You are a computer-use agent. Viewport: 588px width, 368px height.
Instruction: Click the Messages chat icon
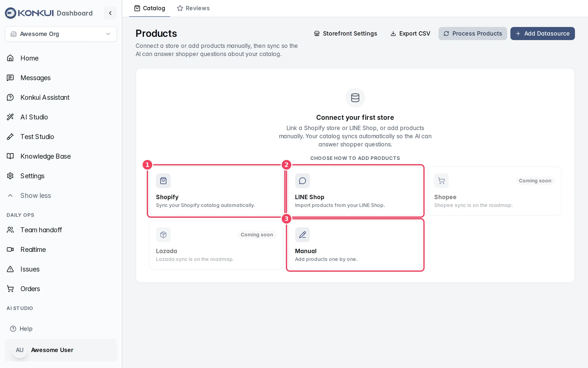[x=10, y=78]
